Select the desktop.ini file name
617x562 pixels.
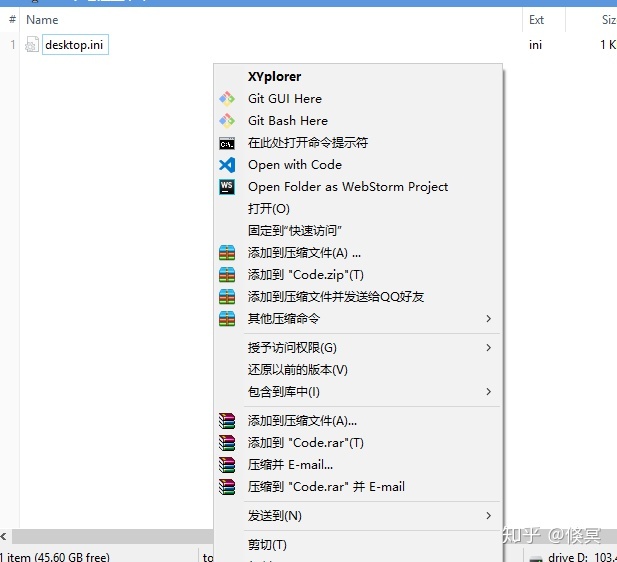[x=74, y=45]
